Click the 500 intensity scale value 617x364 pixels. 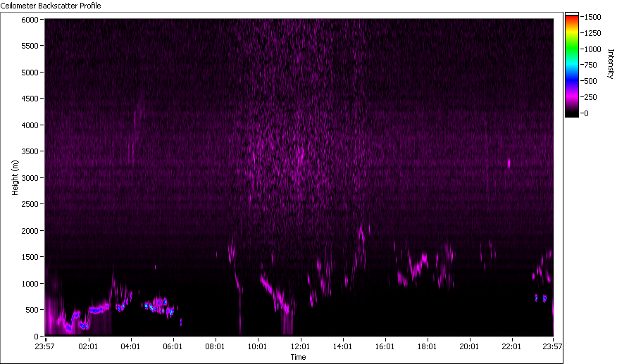[x=591, y=81]
